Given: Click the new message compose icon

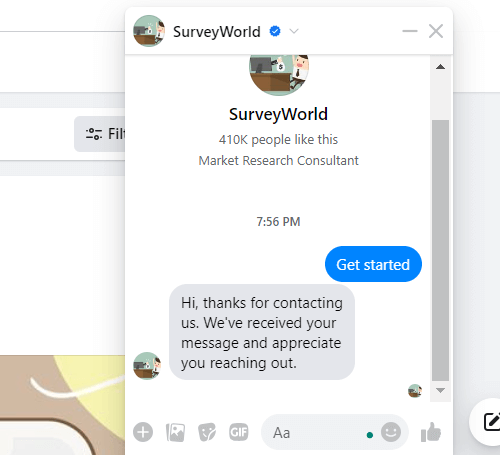Looking at the screenshot, I should [x=492, y=421].
